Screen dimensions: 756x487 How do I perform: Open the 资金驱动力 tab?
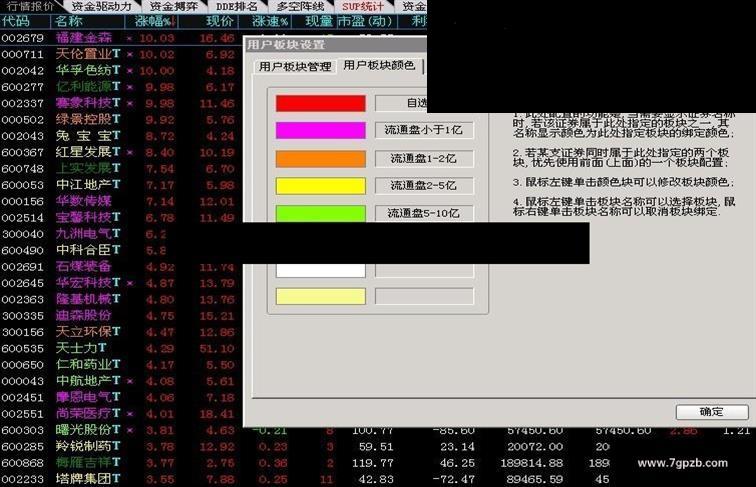(101, 6)
